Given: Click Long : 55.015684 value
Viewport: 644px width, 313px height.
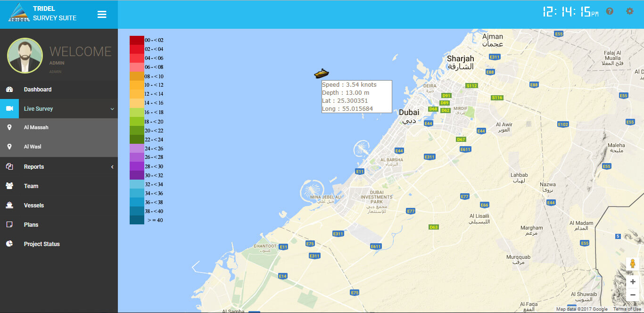Looking at the screenshot, I should pos(347,109).
